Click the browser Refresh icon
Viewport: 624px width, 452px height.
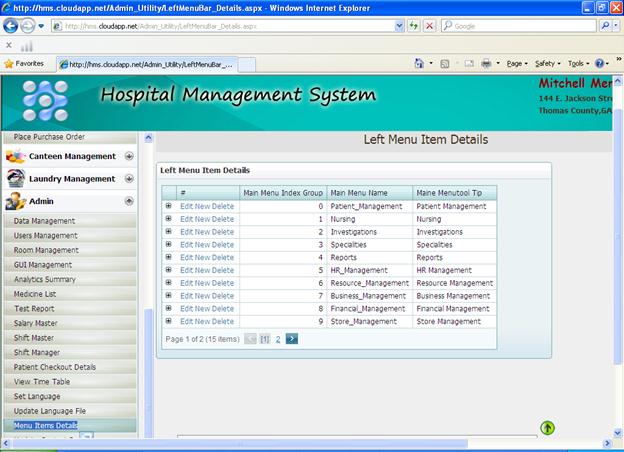[413, 25]
